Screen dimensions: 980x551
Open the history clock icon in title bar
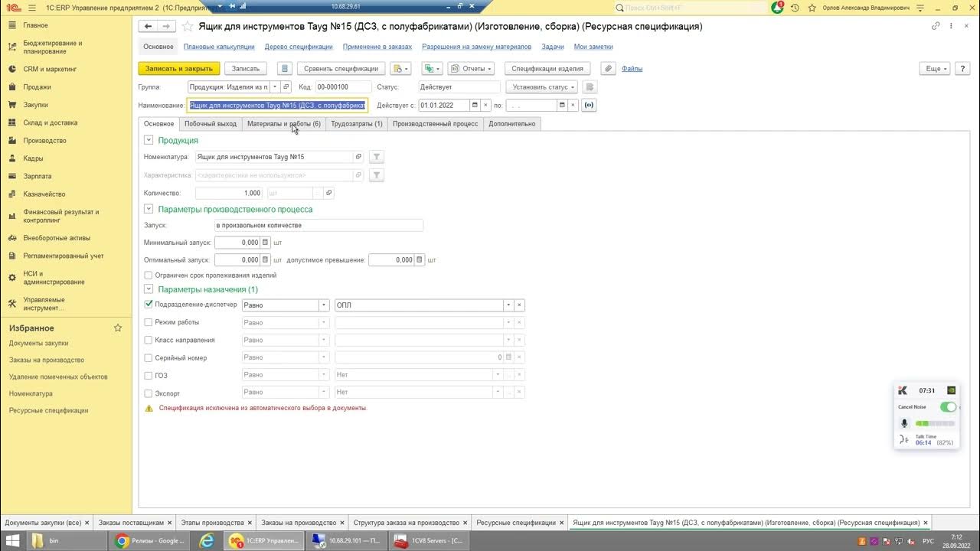click(795, 8)
